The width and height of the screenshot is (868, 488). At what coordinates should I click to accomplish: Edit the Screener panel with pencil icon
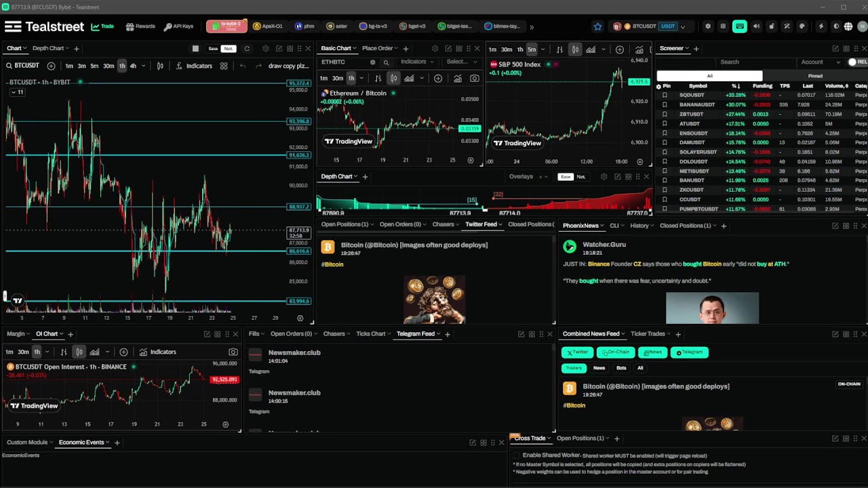[x=835, y=49]
